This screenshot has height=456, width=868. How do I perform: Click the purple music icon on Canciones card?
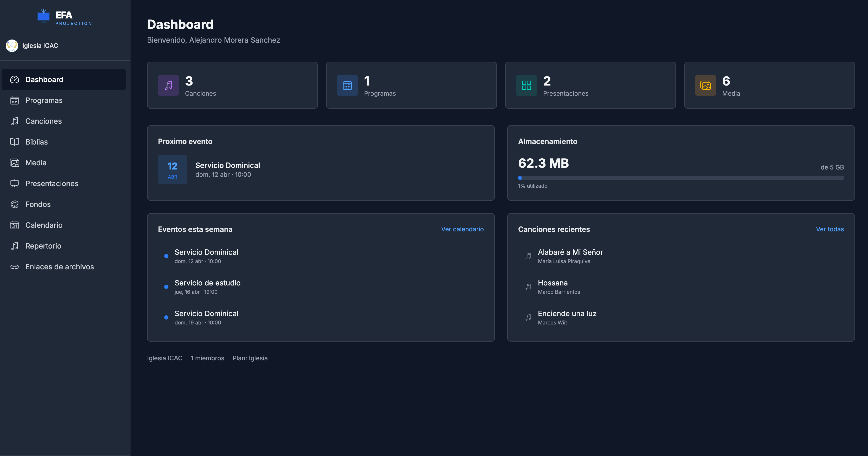click(168, 85)
